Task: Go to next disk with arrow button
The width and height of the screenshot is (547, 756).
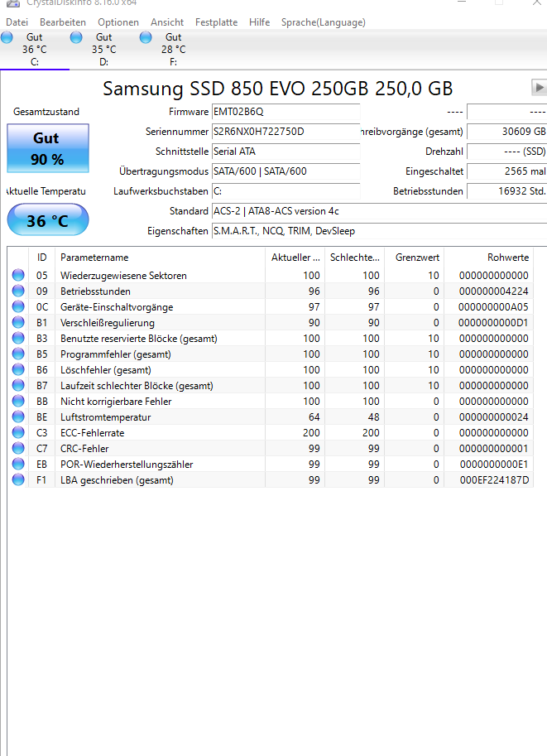Action: pos(539,87)
